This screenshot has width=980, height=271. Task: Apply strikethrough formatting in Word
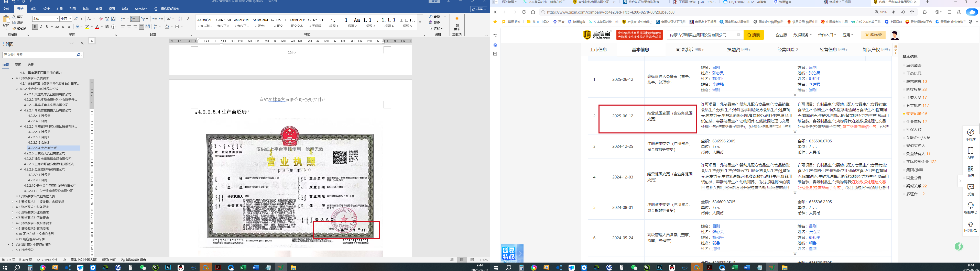tap(57, 27)
